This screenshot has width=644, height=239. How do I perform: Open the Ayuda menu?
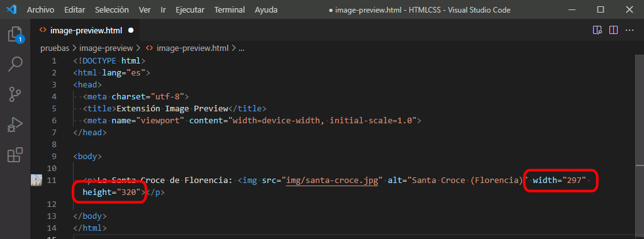[x=266, y=9]
